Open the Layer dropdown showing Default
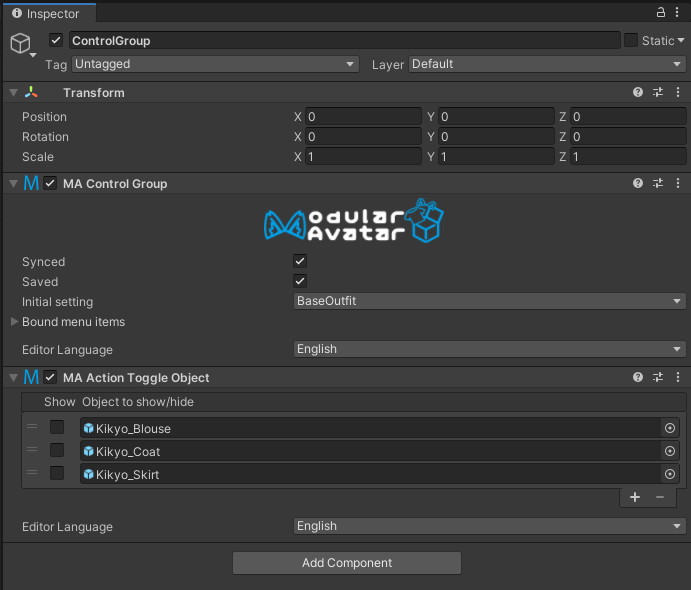Screen dimensions: 691x590 pos(547,64)
